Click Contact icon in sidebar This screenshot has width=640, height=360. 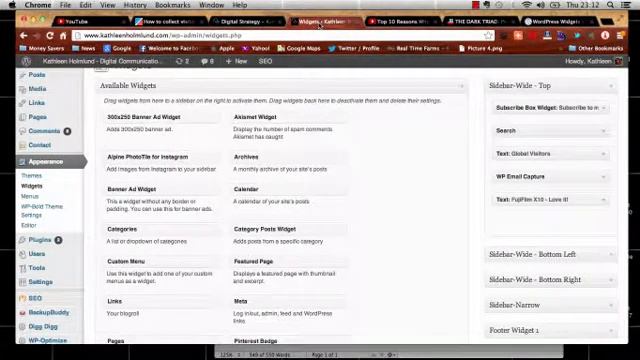coord(22,145)
